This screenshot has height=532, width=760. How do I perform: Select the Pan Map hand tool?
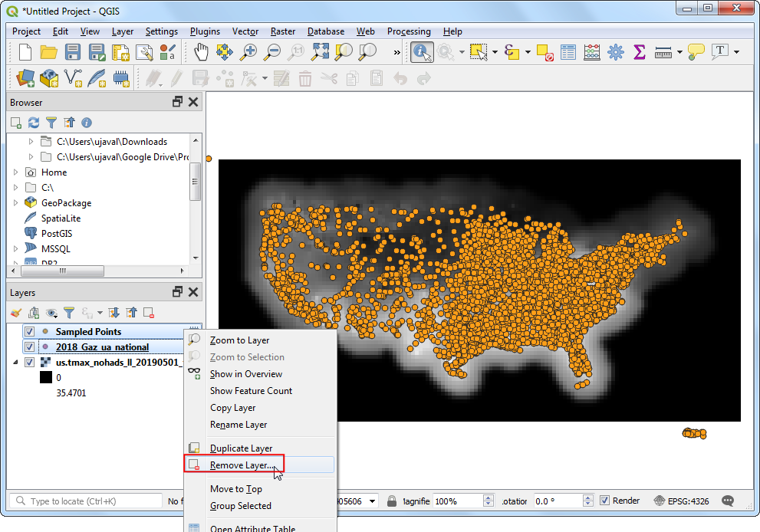click(201, 52)
